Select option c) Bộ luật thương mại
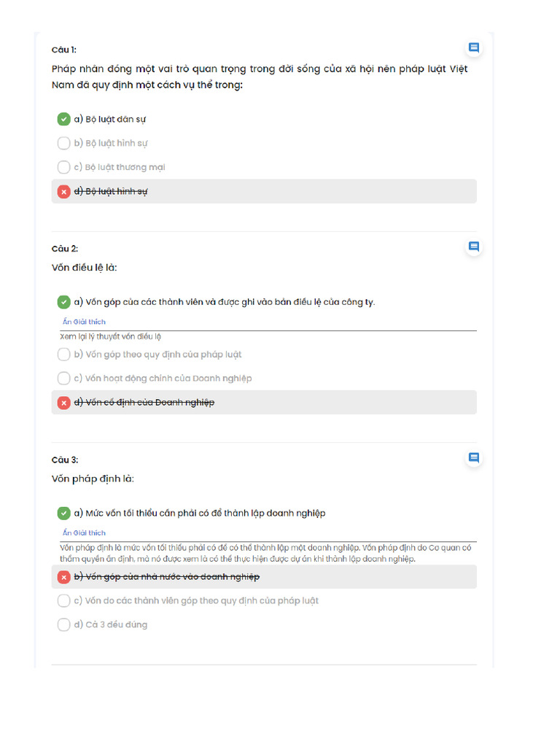This screenshot has width=560, height=747. pos(63,167)
